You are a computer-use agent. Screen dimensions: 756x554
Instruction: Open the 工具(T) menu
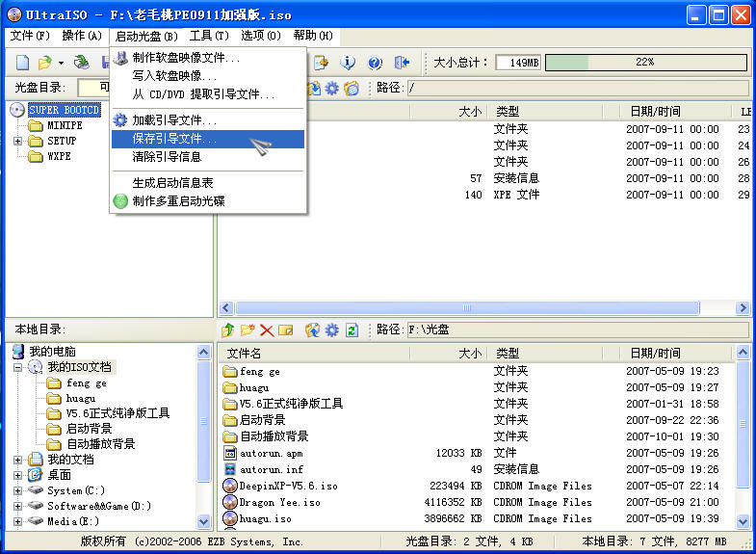pos(209,36)
